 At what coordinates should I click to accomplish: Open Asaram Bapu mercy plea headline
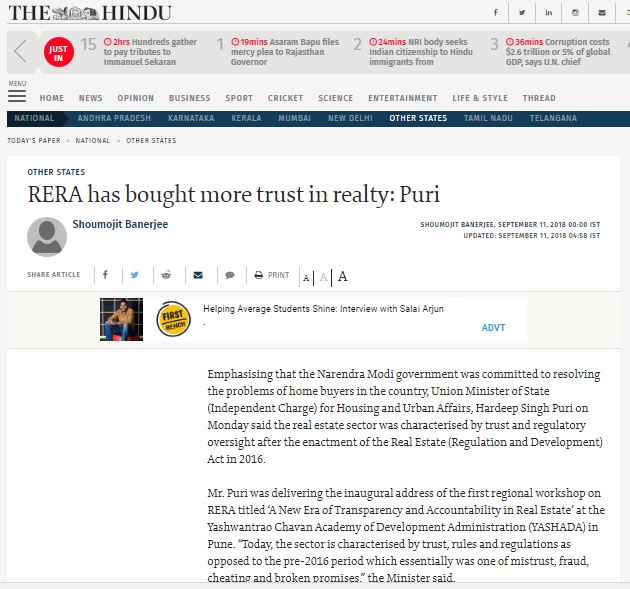284,52
